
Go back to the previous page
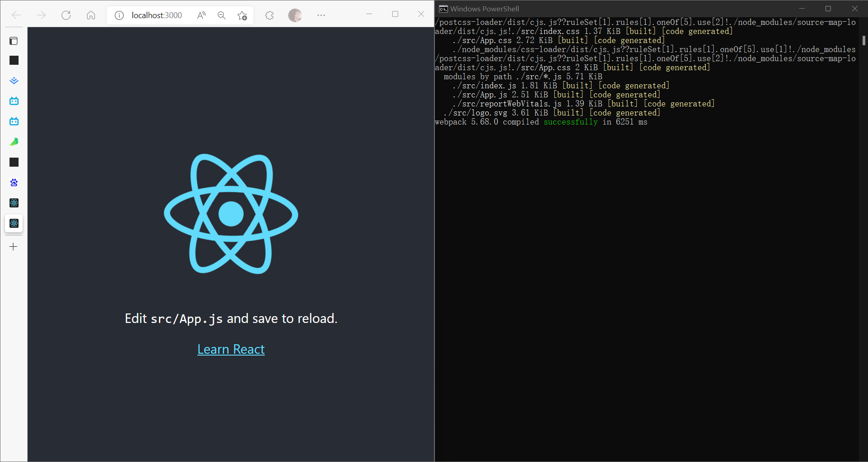coord(16,15)
